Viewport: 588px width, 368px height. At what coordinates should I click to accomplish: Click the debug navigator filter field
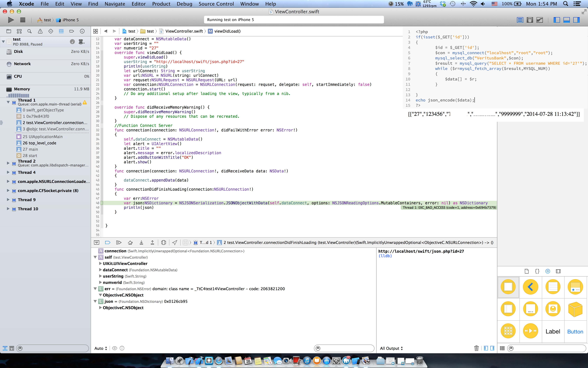click(52, 348)
